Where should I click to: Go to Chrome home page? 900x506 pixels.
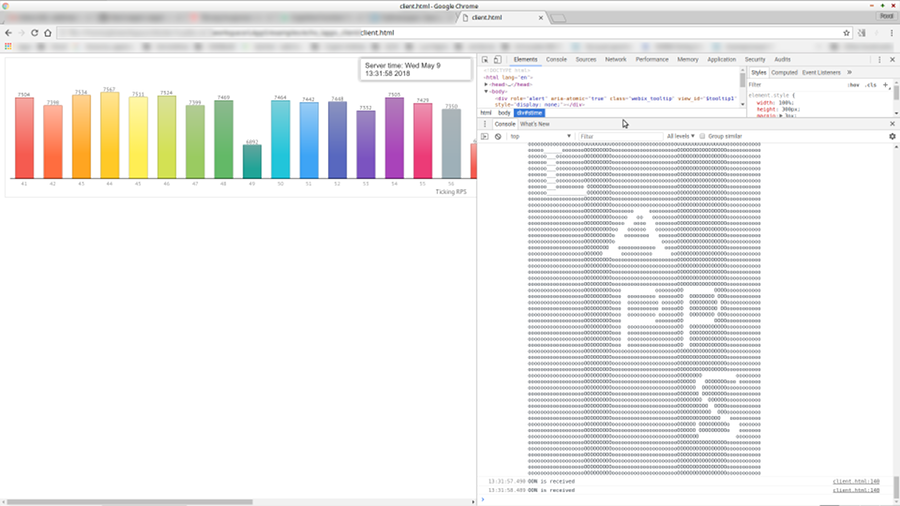point(48,33)
